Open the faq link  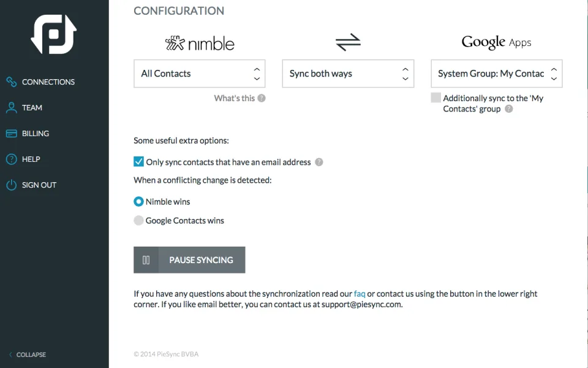pyautogui.click(x=360, y=294)
